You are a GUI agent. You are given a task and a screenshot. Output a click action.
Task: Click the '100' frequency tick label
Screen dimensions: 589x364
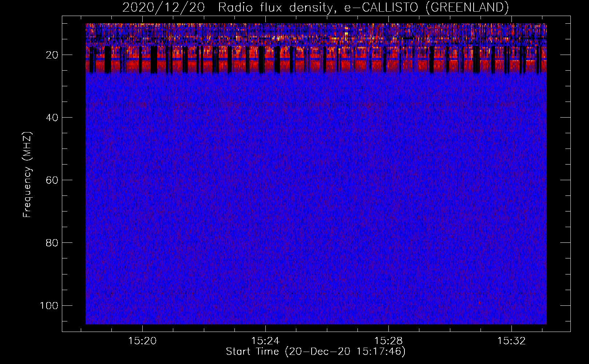point(49,305)
